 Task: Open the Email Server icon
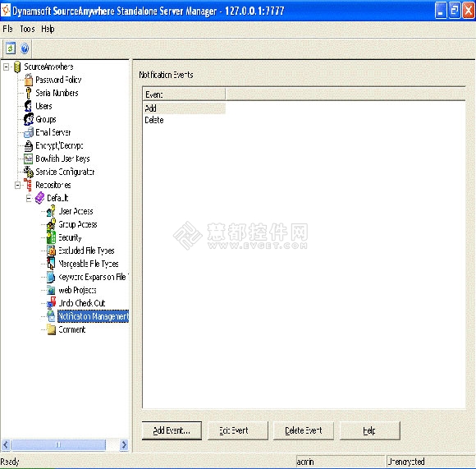point(29,132)
